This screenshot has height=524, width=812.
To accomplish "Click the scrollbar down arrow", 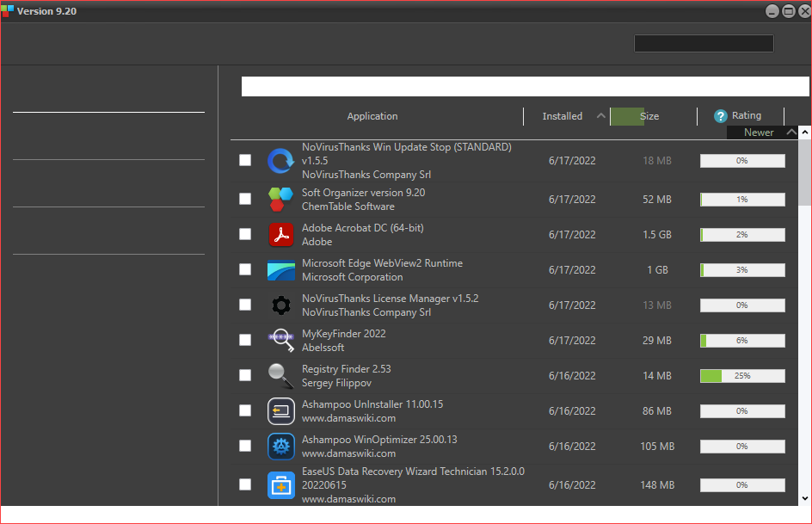I will click(x=805, y=499).
